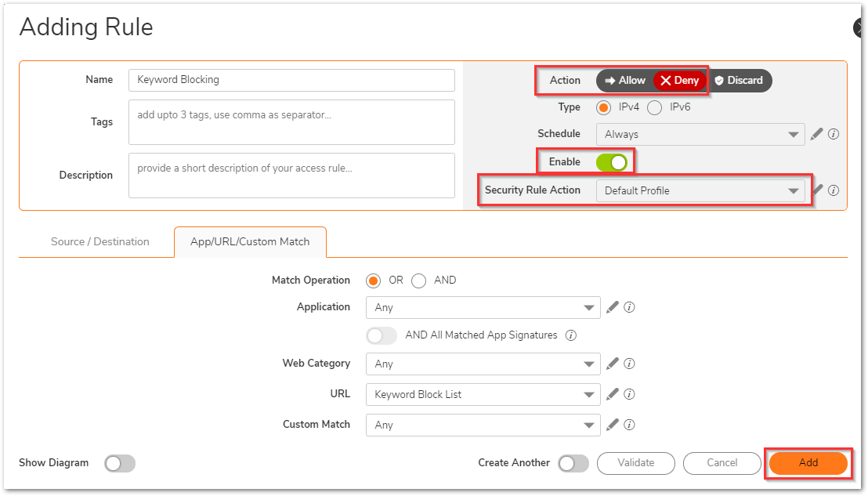Select the App/URL/Custom Match tab
Image resolution: width=868 pixels, height=496 pixels.
[x=250, y=241]
